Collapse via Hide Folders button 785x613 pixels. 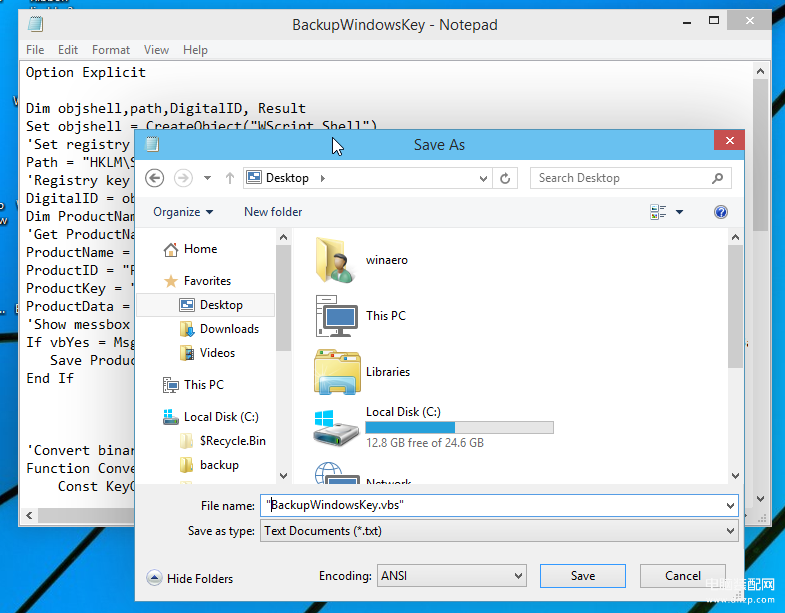[190, 578]
